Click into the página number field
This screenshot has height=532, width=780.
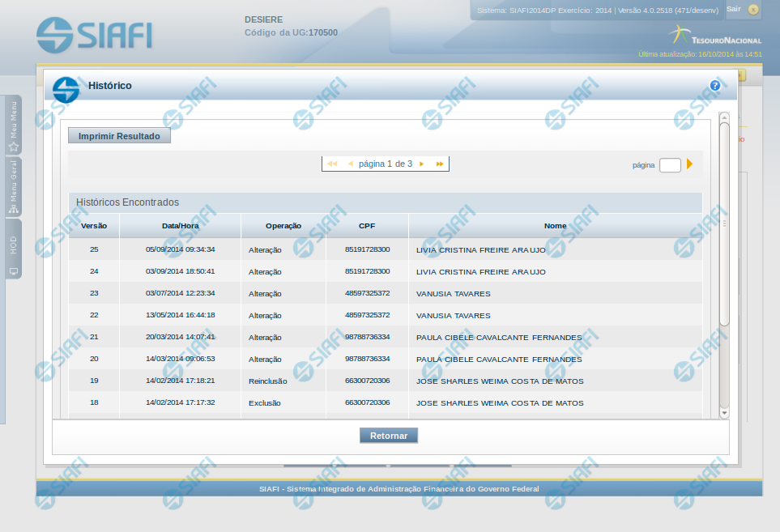(x=670, y=165)
